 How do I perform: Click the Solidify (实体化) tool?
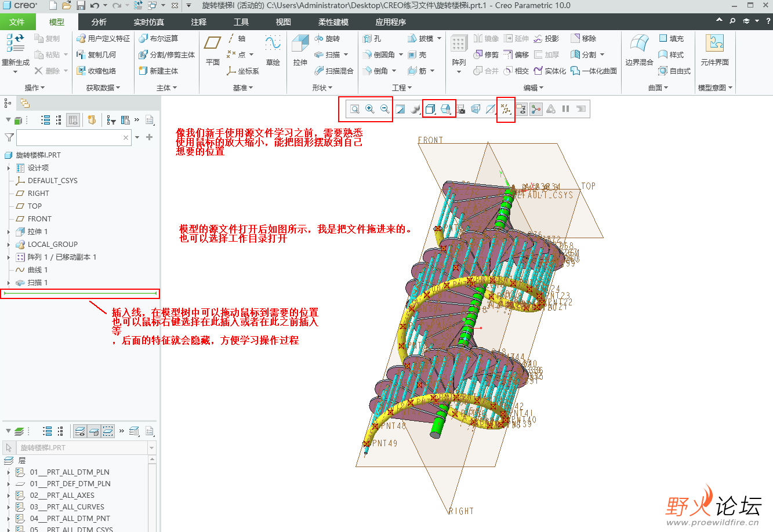pyautogui.click(x=550, y=71)
